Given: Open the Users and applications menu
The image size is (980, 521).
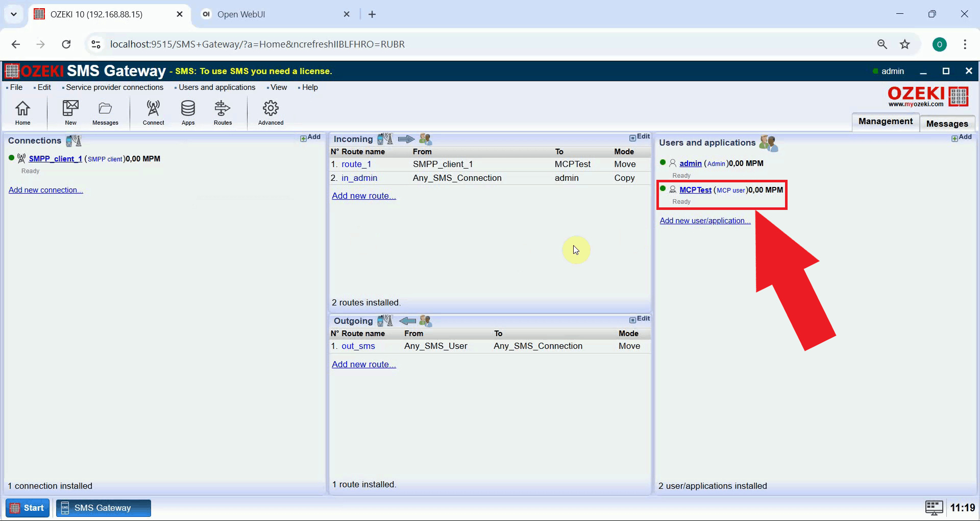Looking at the screenshot, I should click(x=216, y=87).
